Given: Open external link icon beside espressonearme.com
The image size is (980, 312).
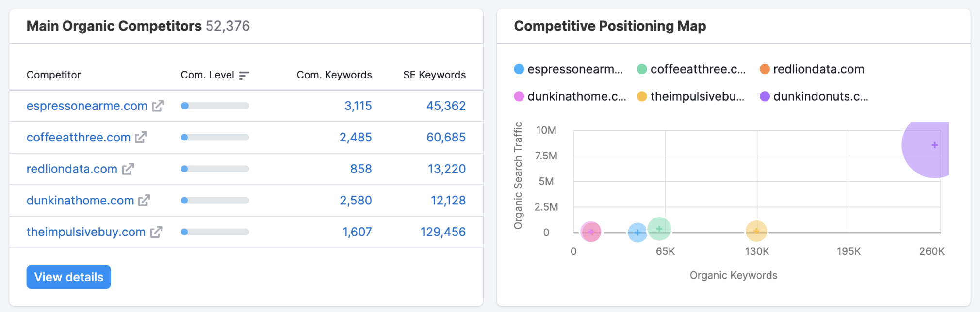Looking at the screenshot, I should coord(158,106).
